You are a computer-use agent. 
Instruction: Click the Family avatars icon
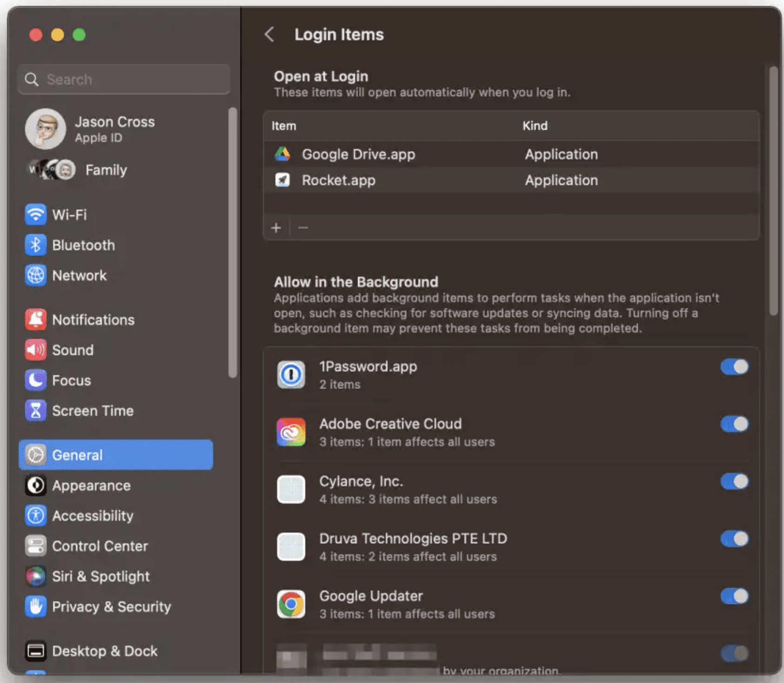(52, 170)
